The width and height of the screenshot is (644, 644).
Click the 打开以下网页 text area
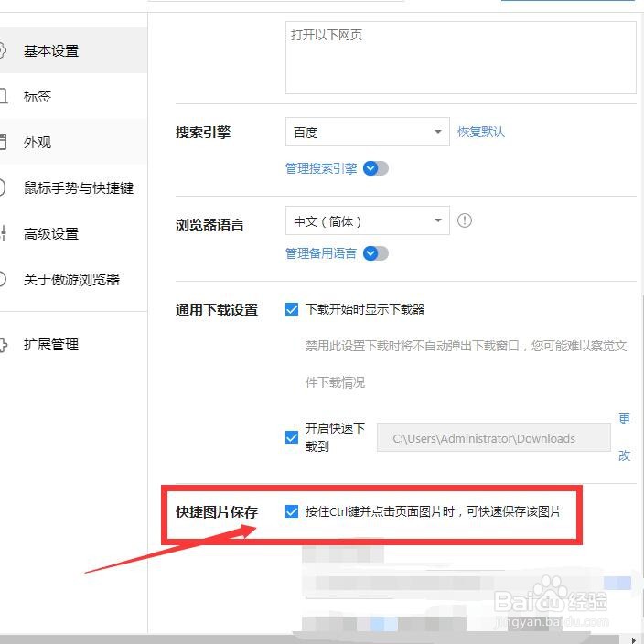(x=461, y=58)
